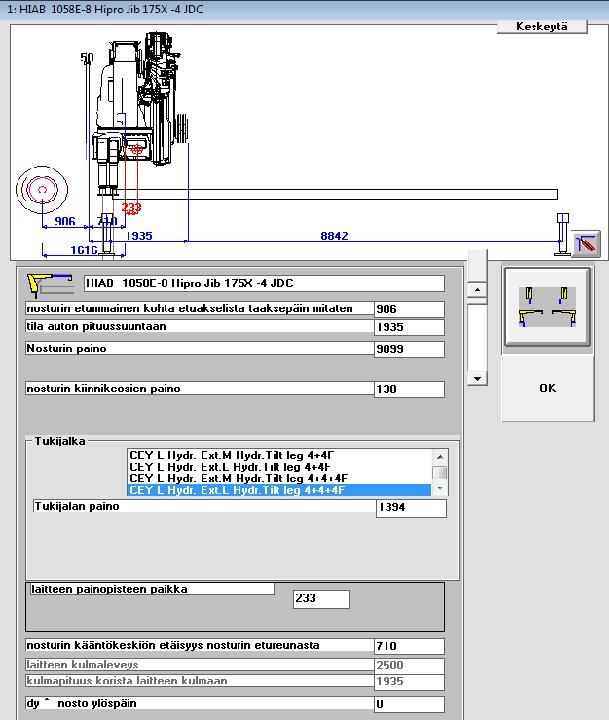Click Tukijalka list scroll up arrow
Viewport: 609px width, 720px height.
(x=440, y=456)
